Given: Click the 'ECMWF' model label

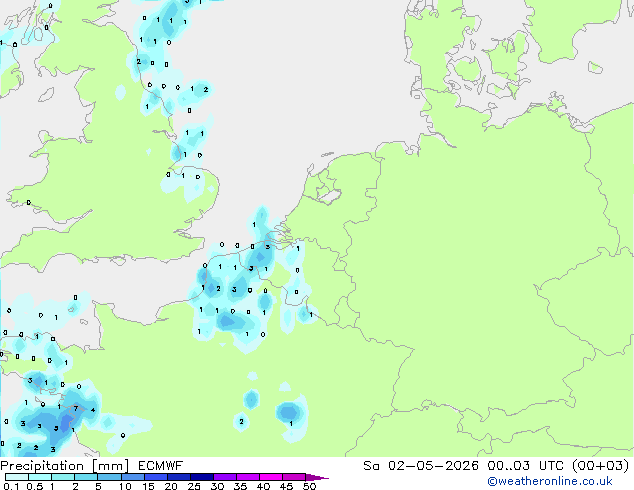Looking at the screenshot, I should [161, 466].
